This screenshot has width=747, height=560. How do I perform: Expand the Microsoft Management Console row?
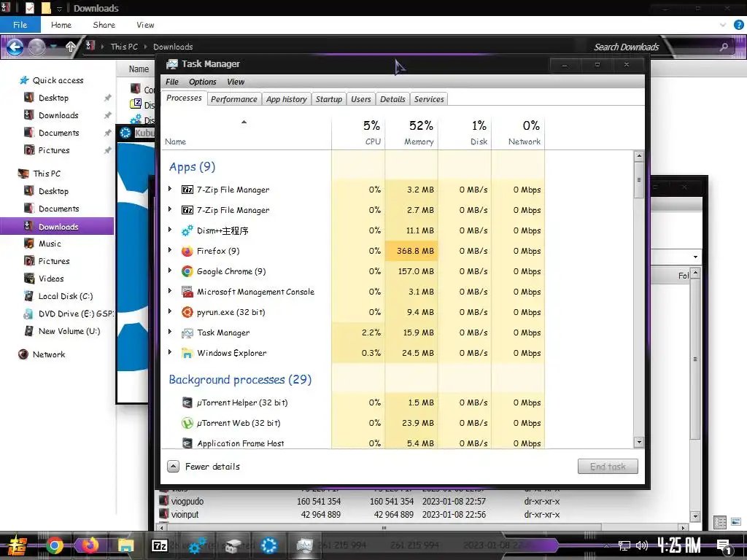(x=169, y=292)
